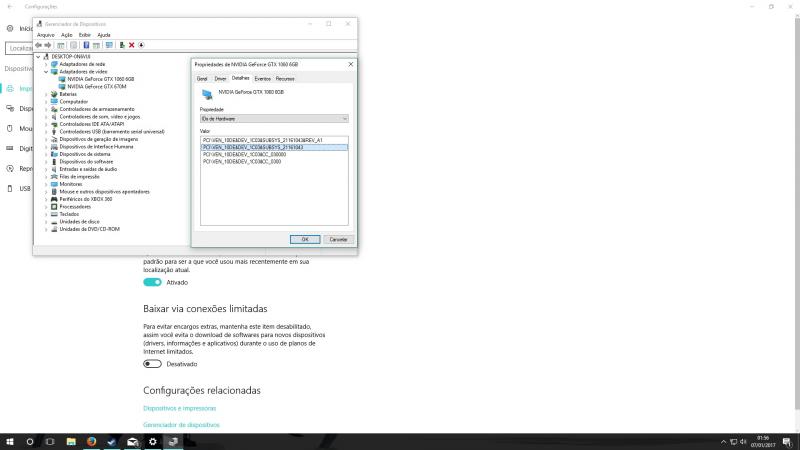The height and width of the screenshot is (450, 800).
Task: Open the Dispositivos e impressoras link
Action: (x=180, y=408)
